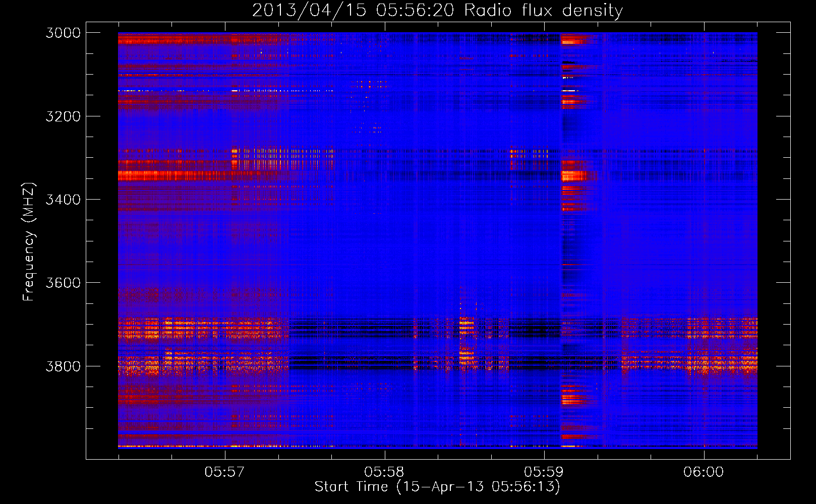The height and width of the screenshot is (504, 816).
Task: Click the 05:59 time axis label
Action: [544, 472]
